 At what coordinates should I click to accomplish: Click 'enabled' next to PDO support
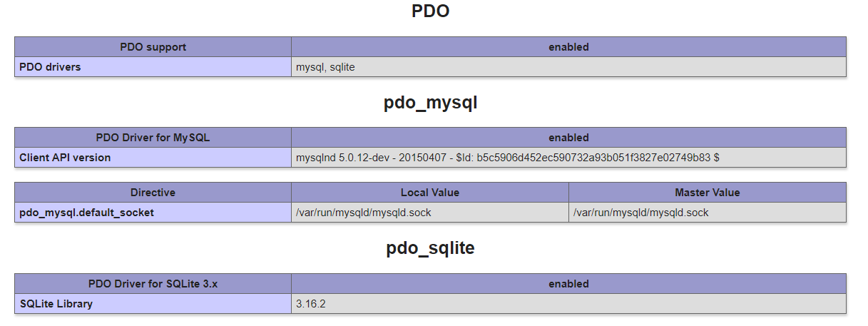568,47
